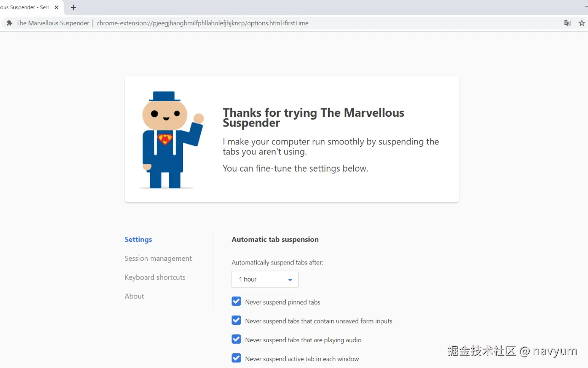Open a new tab with plus button
The image size is (588, 368).
pos(73,7)
